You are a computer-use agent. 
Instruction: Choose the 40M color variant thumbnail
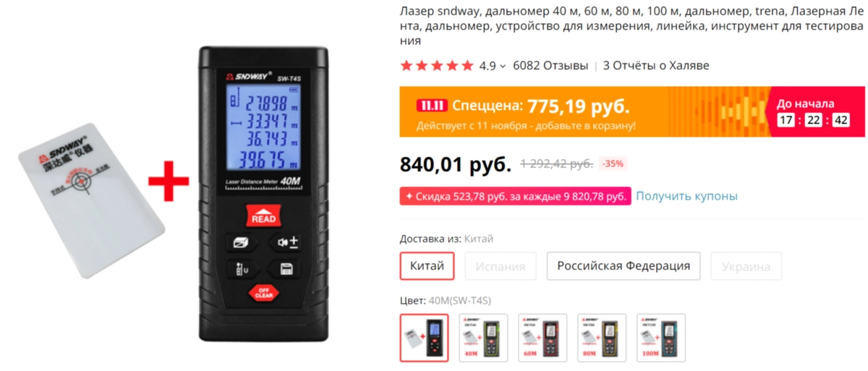pyautogui.click(x=483, y=338)
